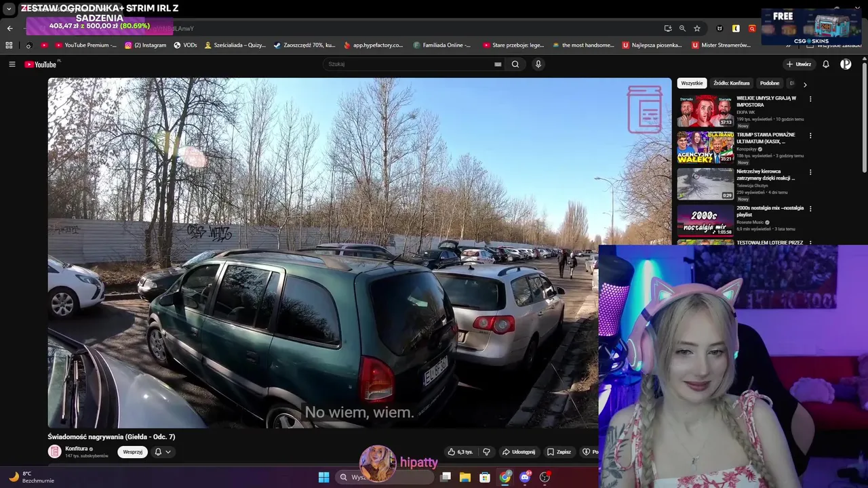Image resolution: width=868 pixels, height=488 pixels.
Task: Open options for WIELKIE UMYSŁY video
Action: [x=810, y=99]
